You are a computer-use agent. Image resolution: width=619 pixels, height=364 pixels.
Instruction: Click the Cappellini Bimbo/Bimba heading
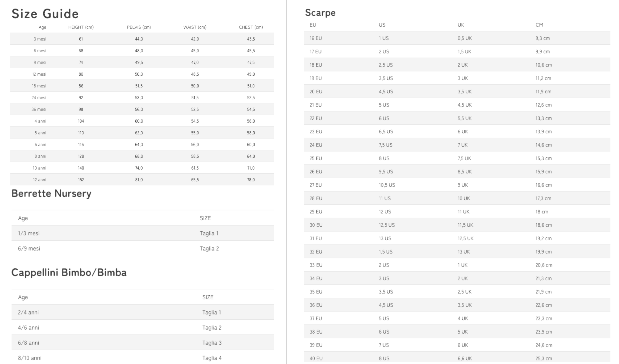[x=69, y=272]
